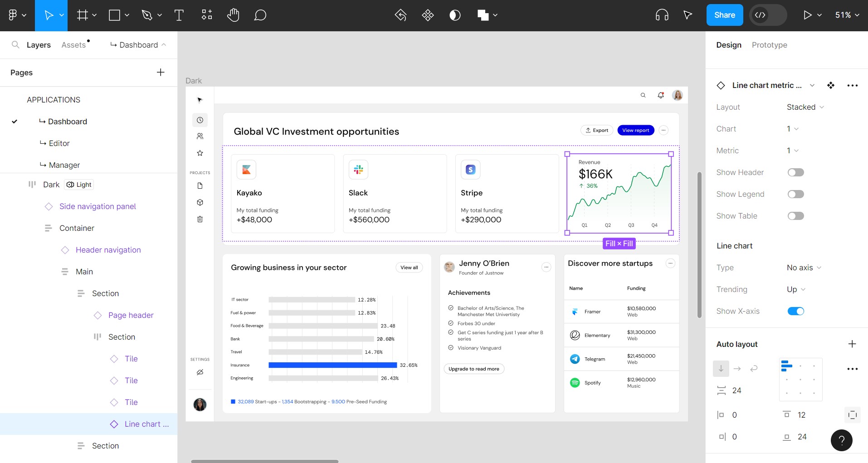
Task: Select the Text tool
Action: 179,15
